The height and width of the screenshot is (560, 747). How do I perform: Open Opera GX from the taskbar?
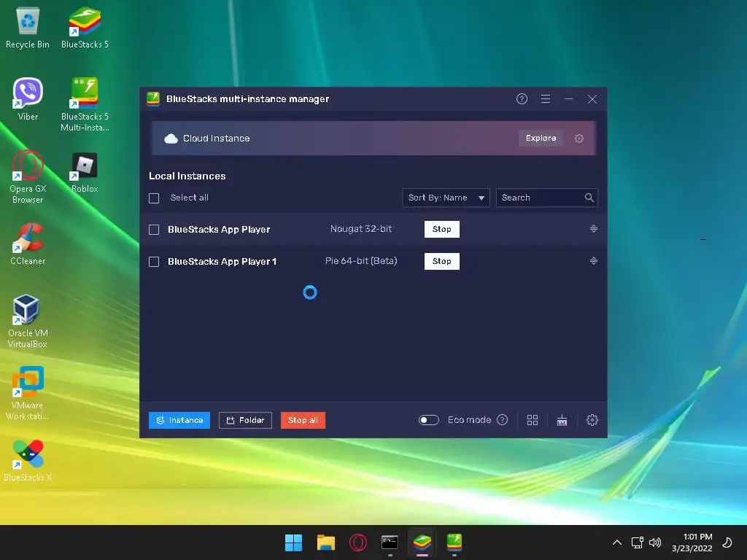point(357,542)
